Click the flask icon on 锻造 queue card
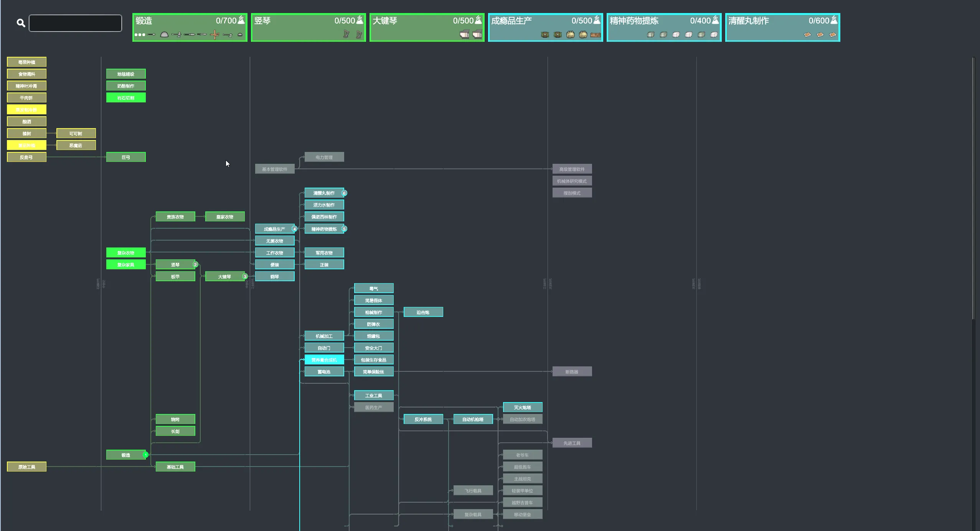Image resolution: width=980 pixels, height=531 pixels. pyautogui.click(x=241, y=20)
